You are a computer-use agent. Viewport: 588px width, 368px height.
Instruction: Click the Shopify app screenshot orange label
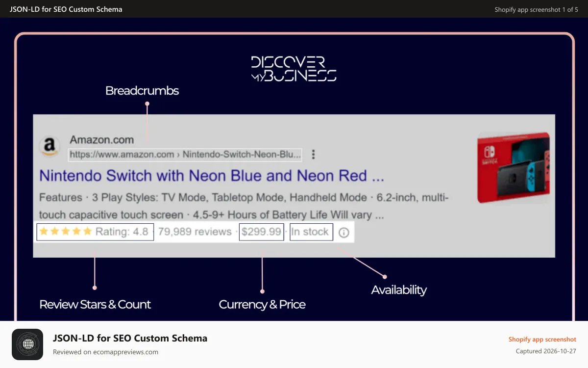point(542,339)
